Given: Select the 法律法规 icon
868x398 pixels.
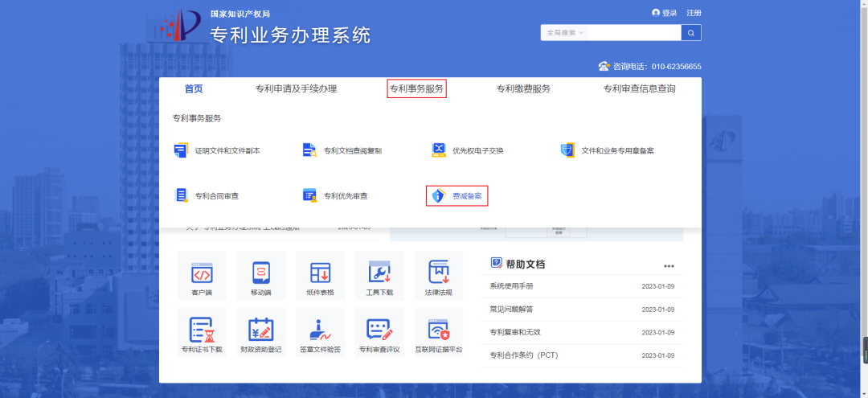Looking at the screenshot, I should pos(438,273).
